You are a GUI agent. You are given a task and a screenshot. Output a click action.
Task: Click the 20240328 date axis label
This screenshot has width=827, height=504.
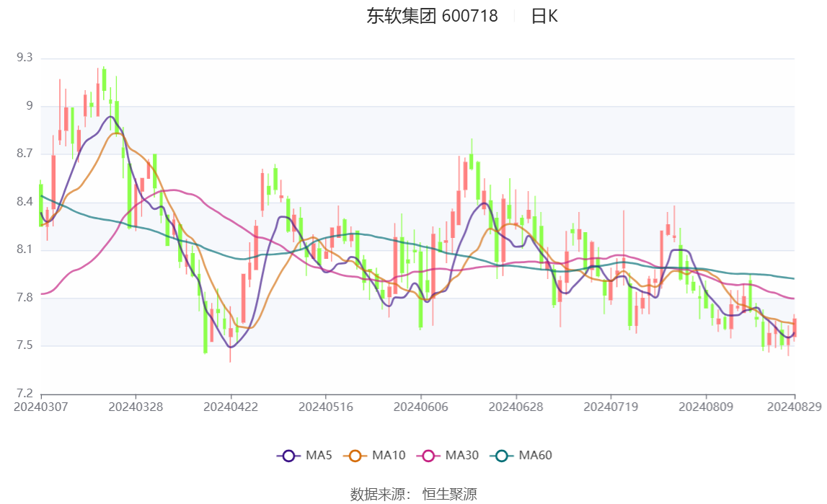point(136,407)
